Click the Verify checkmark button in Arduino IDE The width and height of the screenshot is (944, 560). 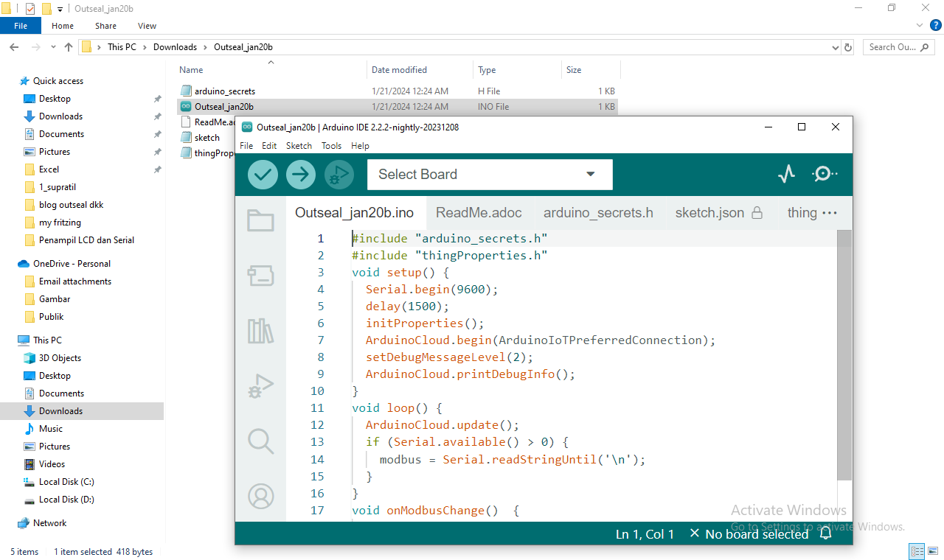[x=263, y=175]
